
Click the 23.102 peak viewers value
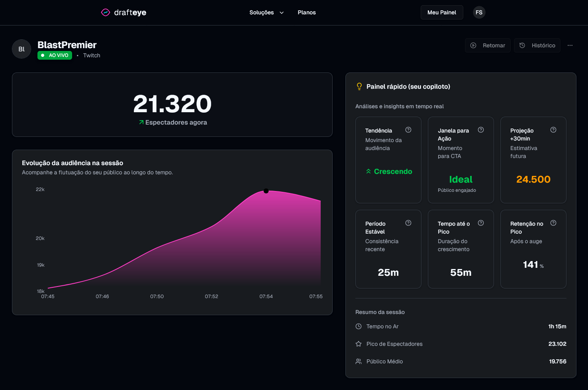(557, 344)
